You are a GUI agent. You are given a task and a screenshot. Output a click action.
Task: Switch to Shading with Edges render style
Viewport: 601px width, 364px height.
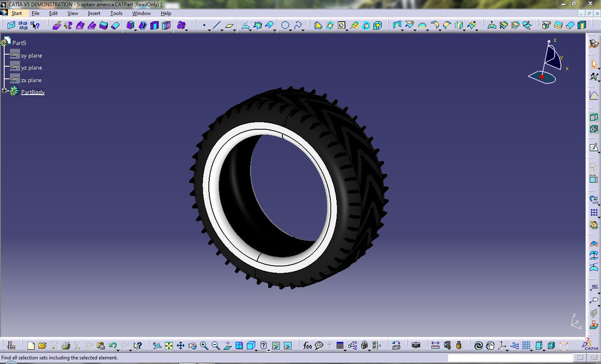pyautogui.click(x=250, y=345)
